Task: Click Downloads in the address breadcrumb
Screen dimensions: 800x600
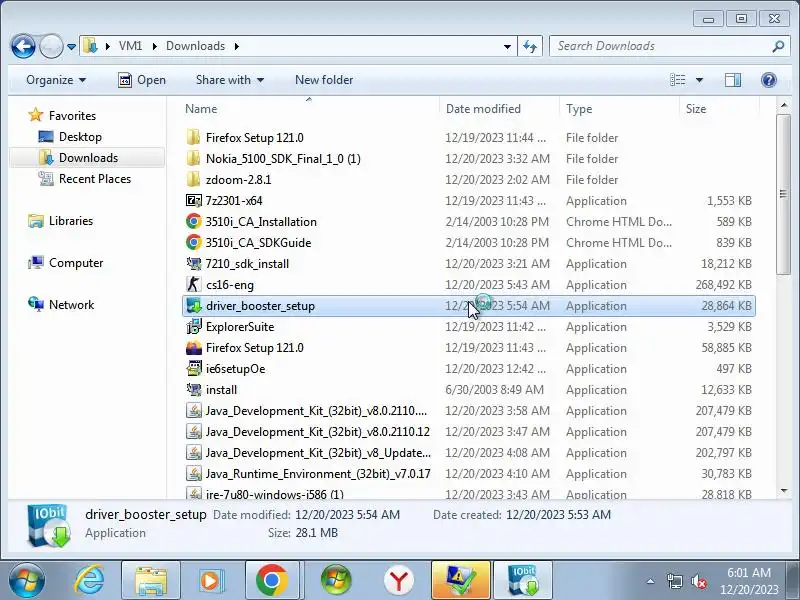Action: pyautogui.click(x=195, y=46)
